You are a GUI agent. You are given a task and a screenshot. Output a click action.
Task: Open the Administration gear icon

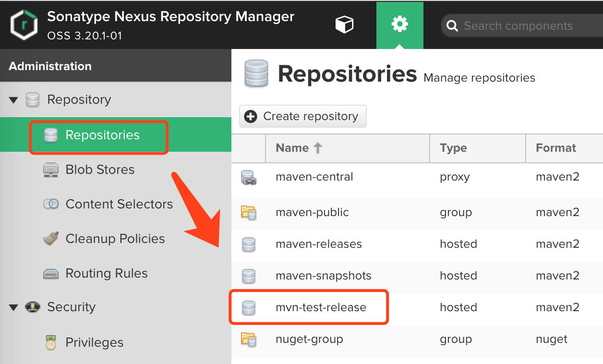[399, 24]
